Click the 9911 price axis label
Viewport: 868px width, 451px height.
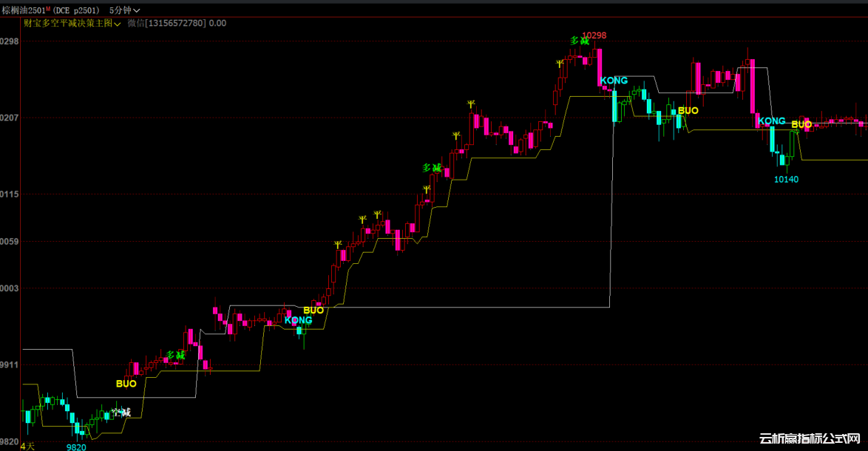pyautogui.click(x=10, y=364)
